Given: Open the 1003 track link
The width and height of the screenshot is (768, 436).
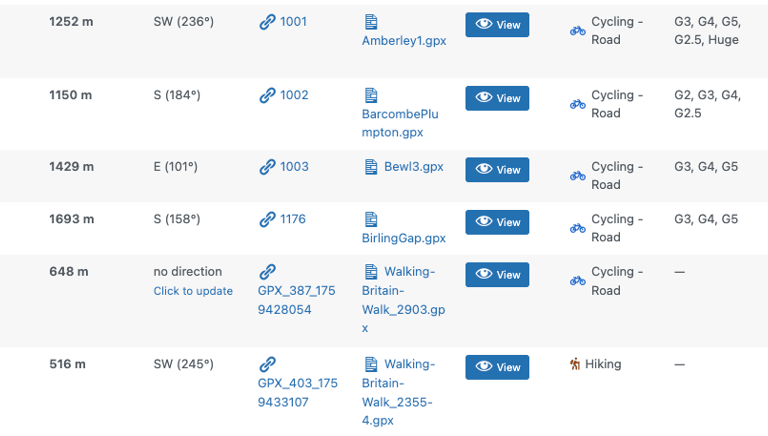Looking at the screenshot, I should (x=294, y=167).
